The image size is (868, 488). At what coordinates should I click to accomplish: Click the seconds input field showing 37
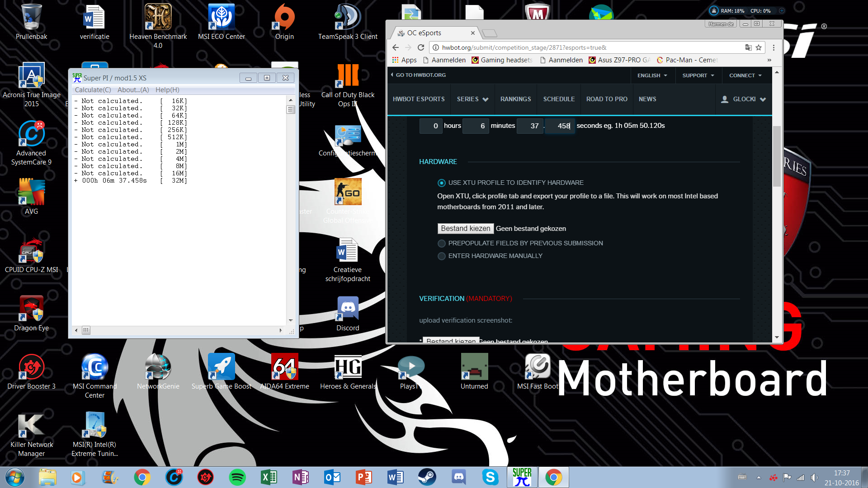click(x=530, y=126)
